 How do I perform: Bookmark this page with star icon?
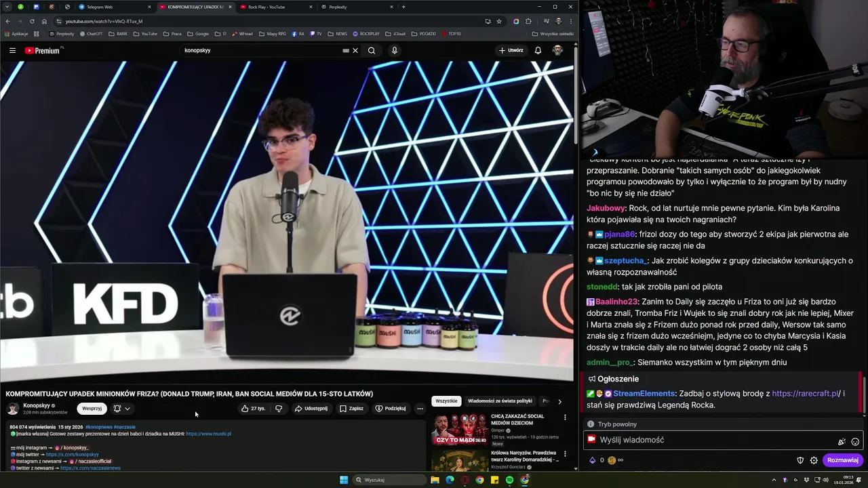pos(499,21)
